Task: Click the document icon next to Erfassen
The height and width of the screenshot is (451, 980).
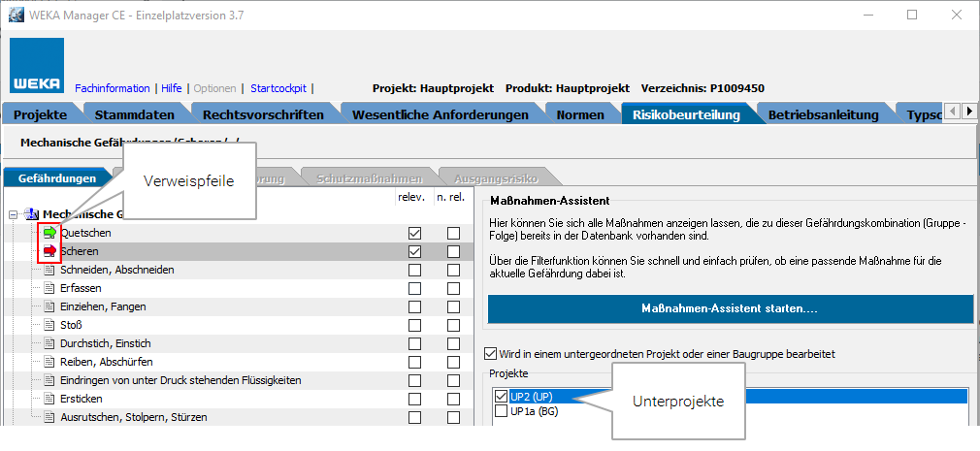Action: 51,288
